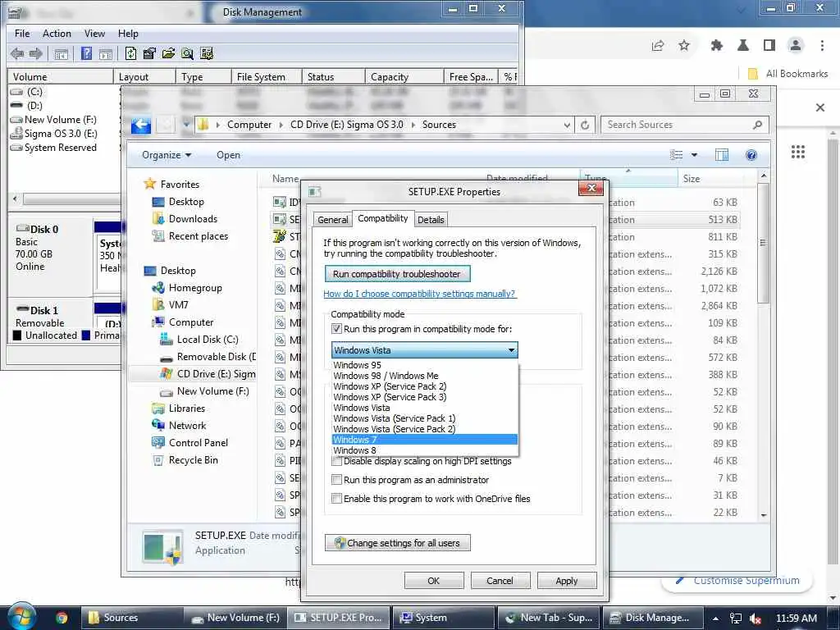Open the browser extensions puzzle icon
Viewport: 840px width, 630px height.
click(716, 46)
